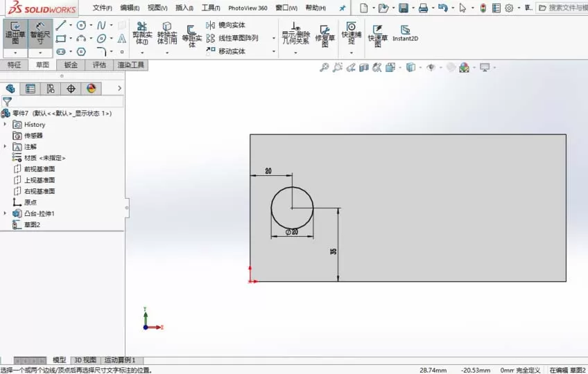Viewport: 588px width, 374px height.
Task: Open the ConfigurationManager tab icon
Action: (51, 89)
